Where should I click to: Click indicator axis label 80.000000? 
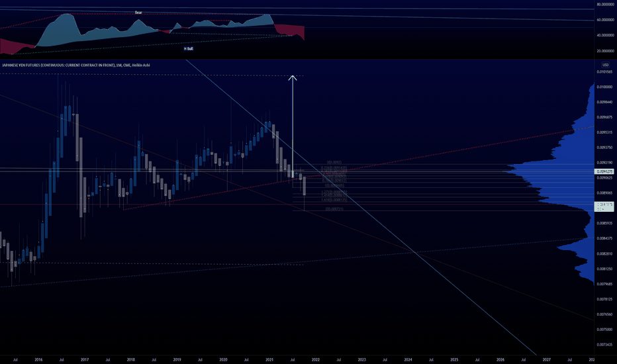[x=605, y=5]
